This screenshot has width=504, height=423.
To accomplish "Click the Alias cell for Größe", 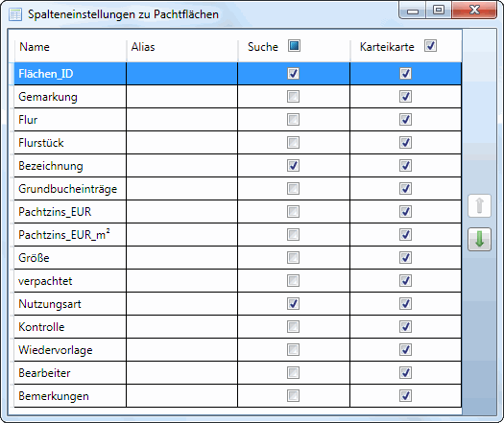I will point(182,258).
